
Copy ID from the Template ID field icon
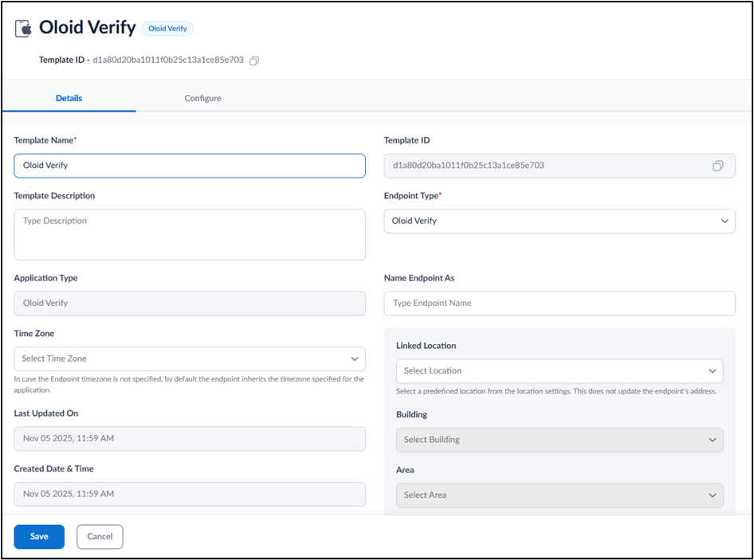click(717, 166)
